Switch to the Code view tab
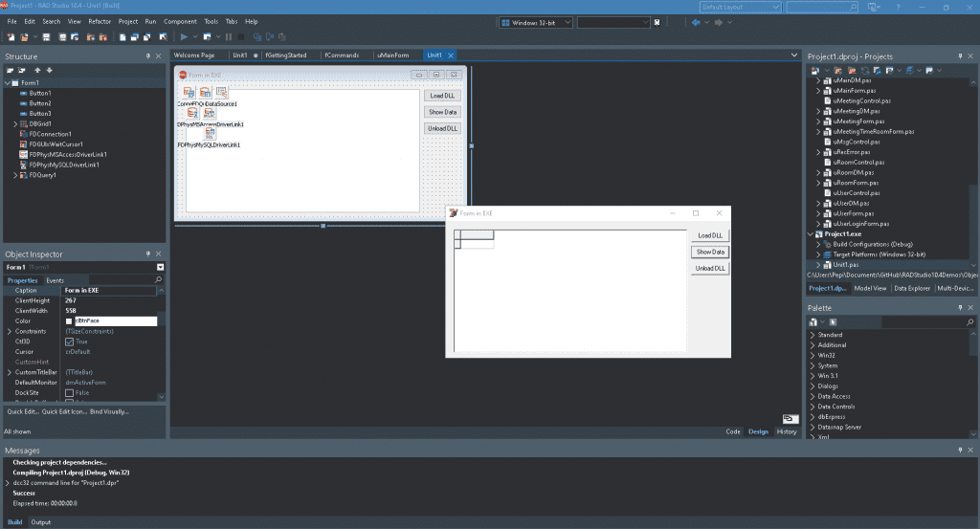Screen dimensions: 980x529 point(733,431)
